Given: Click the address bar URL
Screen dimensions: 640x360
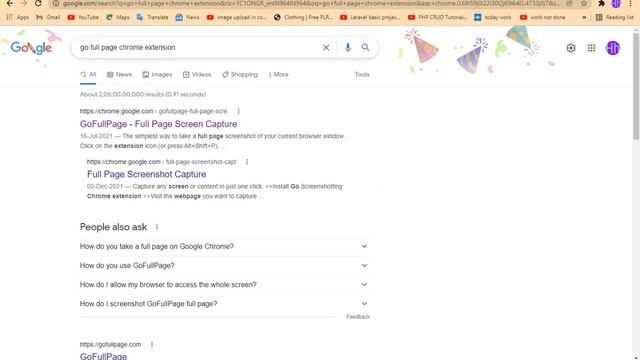Looking at the screenshot, I should 311,3.
